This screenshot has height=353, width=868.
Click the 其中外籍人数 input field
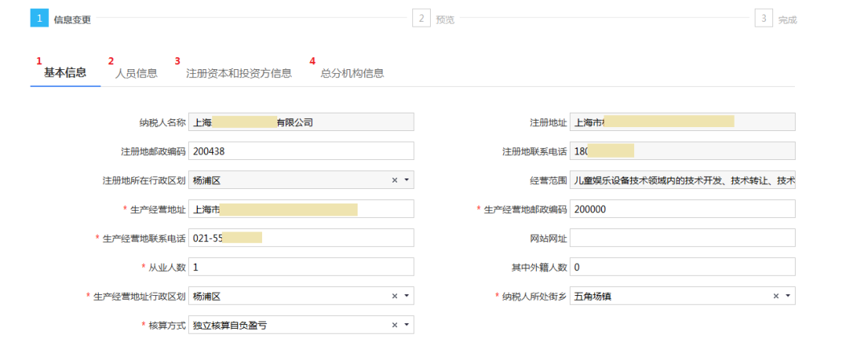click(682, 267)
